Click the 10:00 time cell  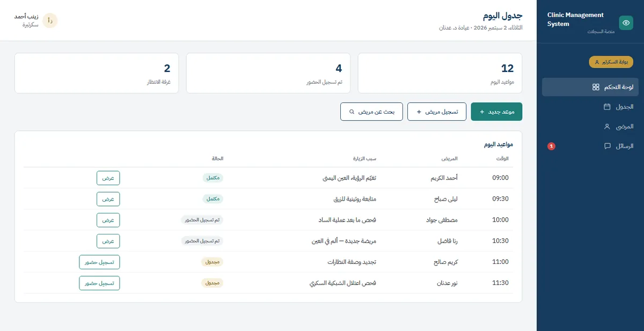500,220
